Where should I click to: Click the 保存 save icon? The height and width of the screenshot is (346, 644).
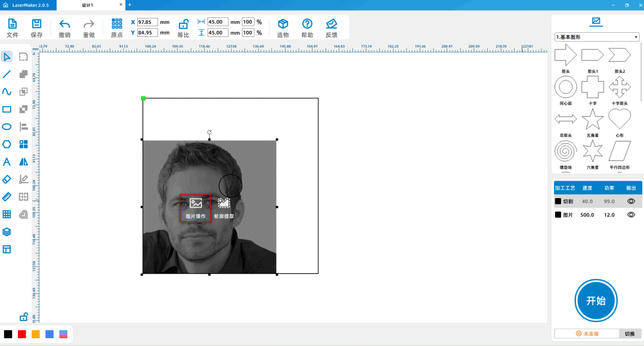pos(36,24)
